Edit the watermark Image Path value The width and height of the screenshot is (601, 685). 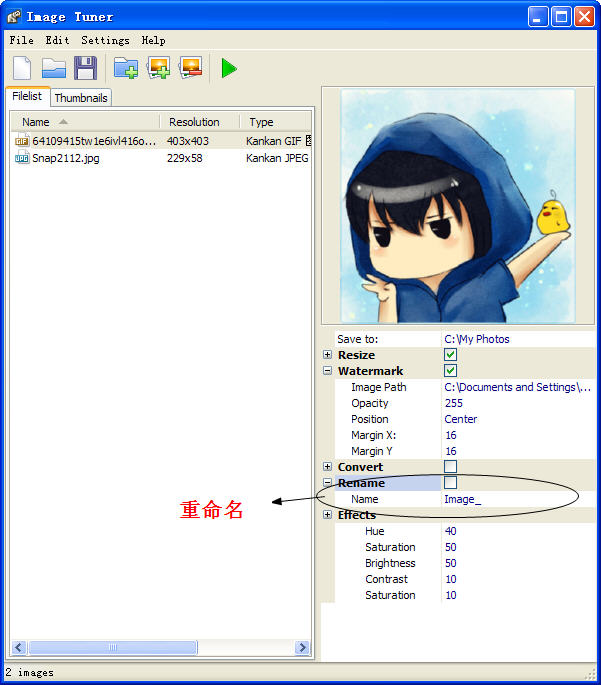coord(518,387)
